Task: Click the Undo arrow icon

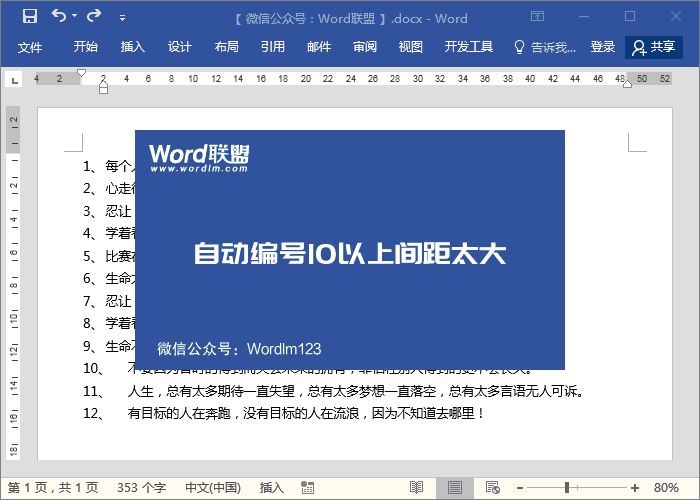Action: click(x=59, y=16)
